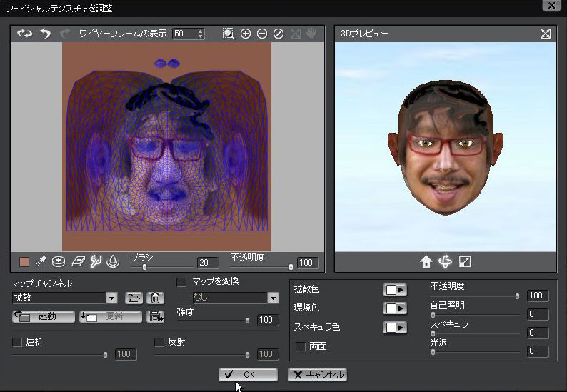The height and width of the screenshot is (392, 567).
Task: Click the brush color swatch
Action: 24,262
